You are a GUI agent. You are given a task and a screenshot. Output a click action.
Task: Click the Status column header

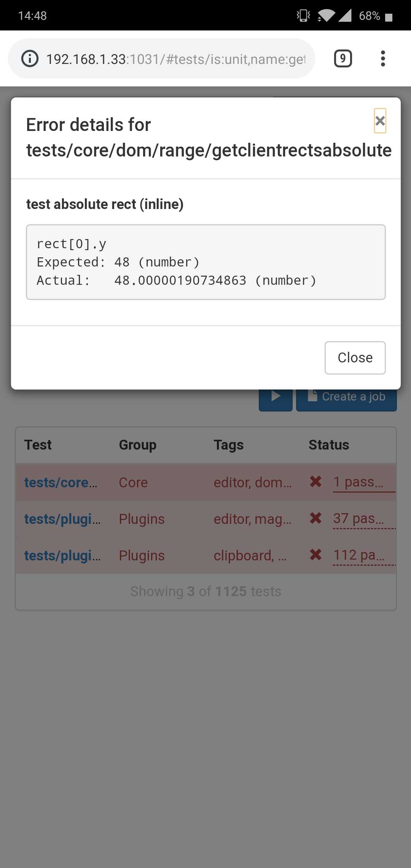point(328,445)
